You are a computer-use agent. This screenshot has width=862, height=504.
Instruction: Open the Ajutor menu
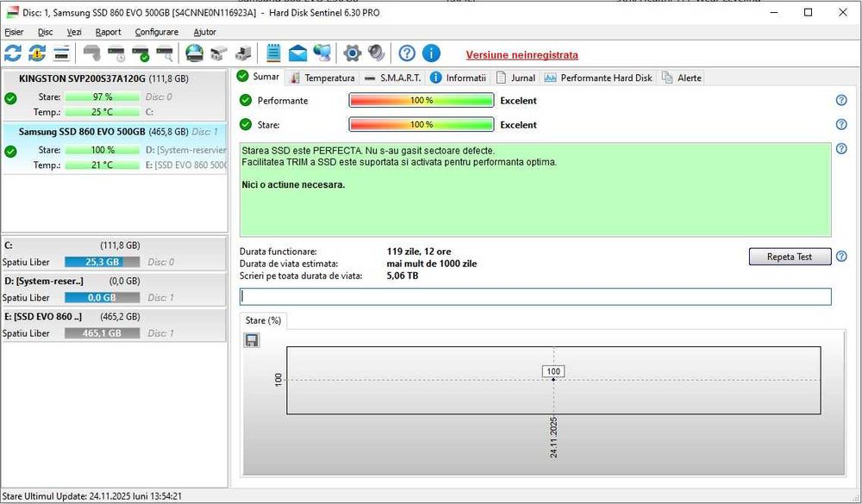[x=204, y=32]
